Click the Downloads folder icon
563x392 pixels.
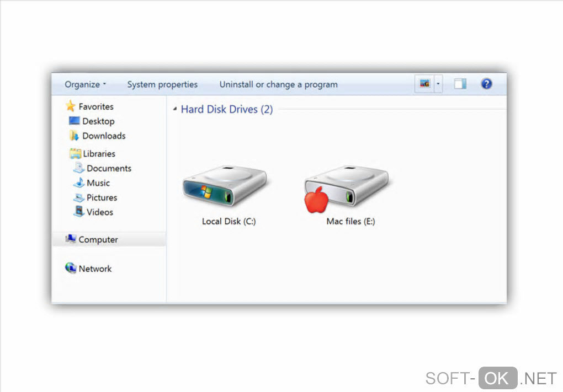coord(75,136)
